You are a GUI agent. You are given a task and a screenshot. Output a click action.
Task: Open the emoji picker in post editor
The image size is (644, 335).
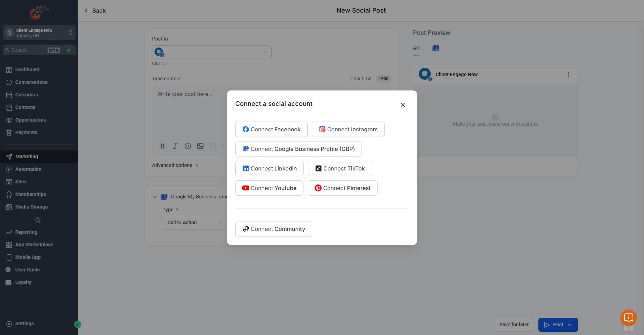[188, 146]
